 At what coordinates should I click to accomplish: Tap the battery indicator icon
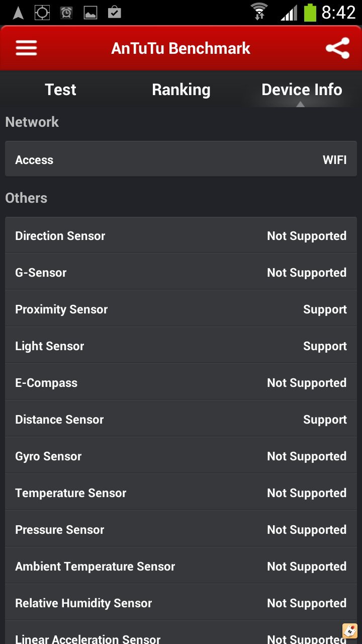[x=310, y=13]
